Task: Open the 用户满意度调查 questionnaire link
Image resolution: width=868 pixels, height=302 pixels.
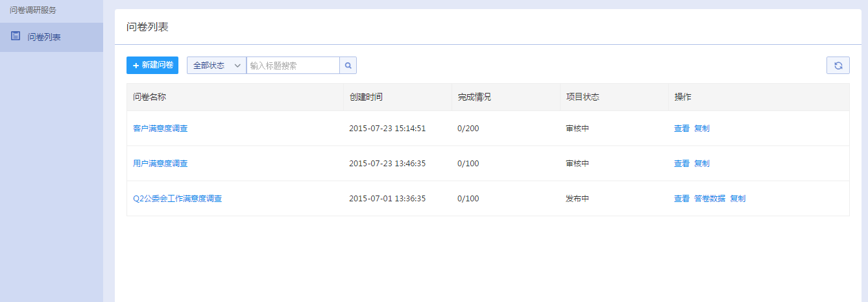Action: click(160, 164)
